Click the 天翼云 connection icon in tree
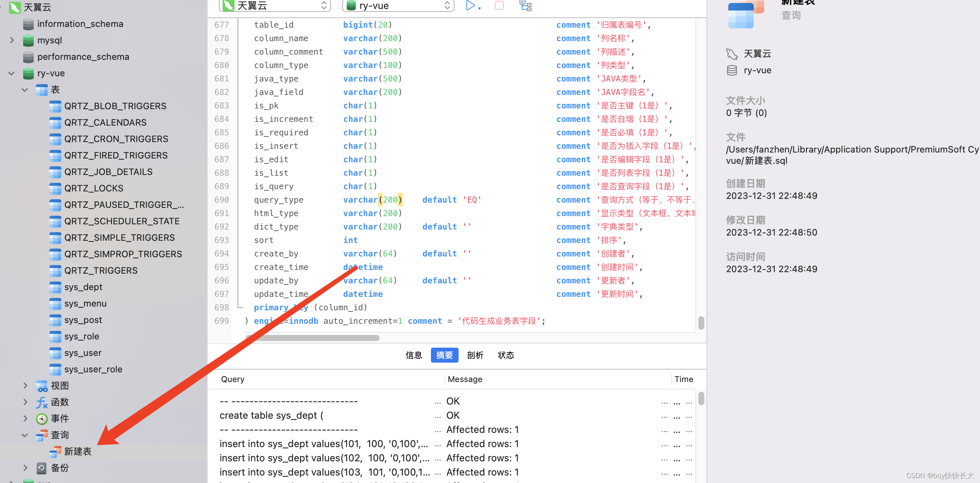This screenshot has width=980, height=483. (15, 7)
